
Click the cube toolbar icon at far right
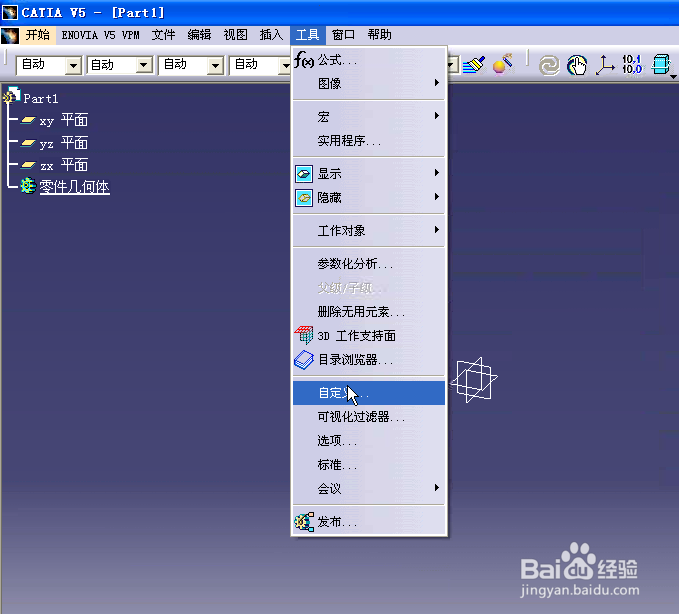661,65
